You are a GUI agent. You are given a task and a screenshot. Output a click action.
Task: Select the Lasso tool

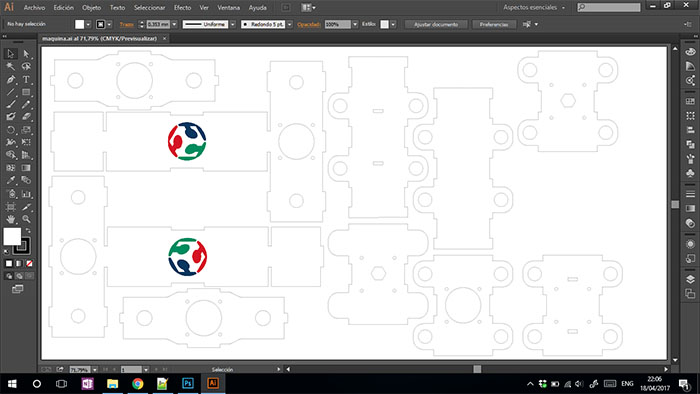click(26, 66)
